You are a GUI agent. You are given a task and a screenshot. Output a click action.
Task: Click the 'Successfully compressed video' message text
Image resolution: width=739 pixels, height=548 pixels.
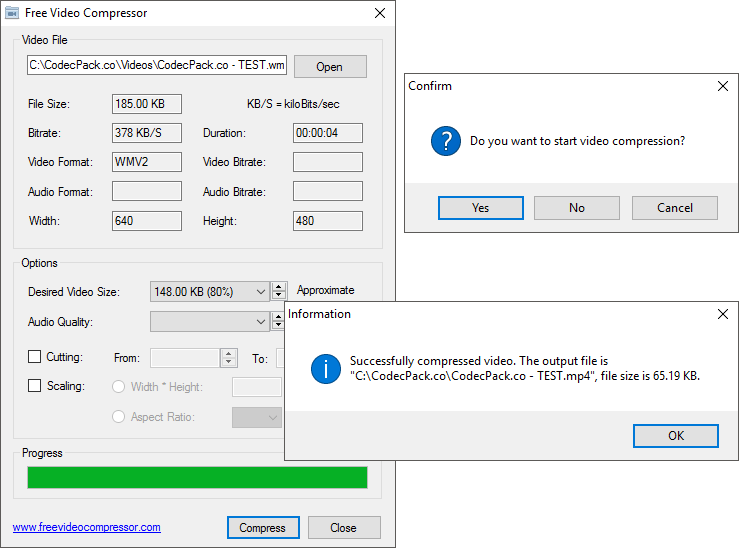point(525,368)
